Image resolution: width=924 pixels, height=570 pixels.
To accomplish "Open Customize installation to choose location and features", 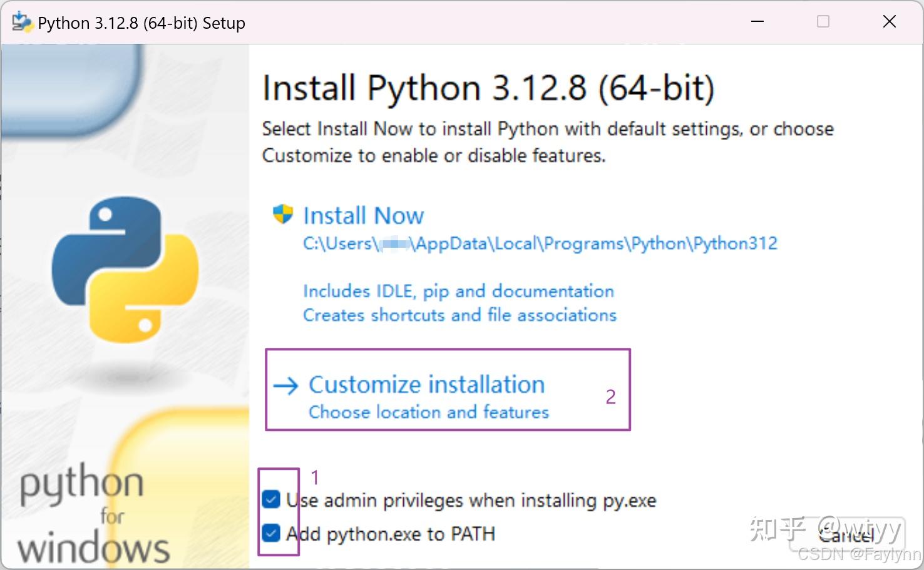I will (x=426, y=384).
